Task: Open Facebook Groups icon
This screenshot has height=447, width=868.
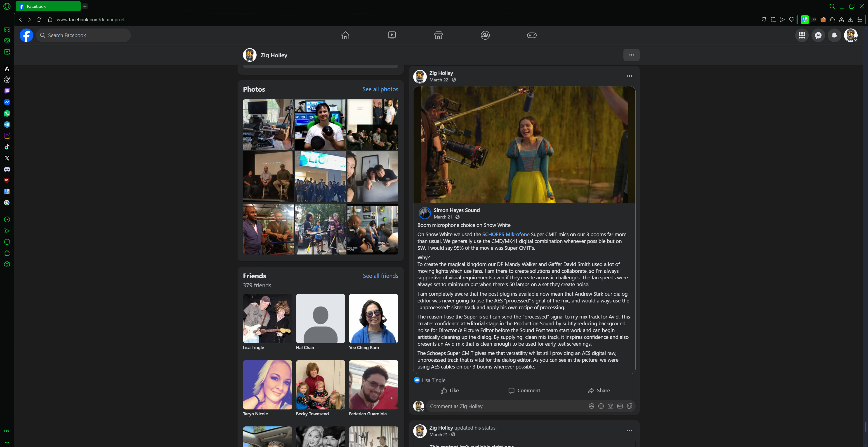Action: coord(485,35)
